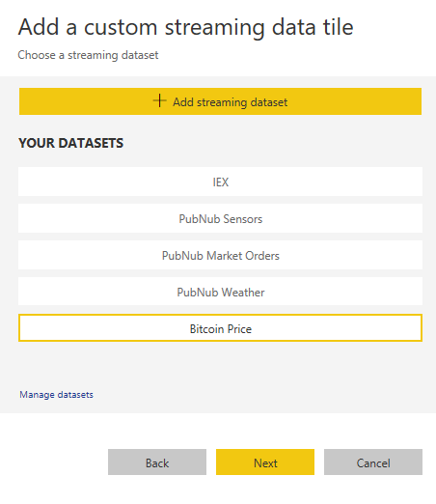
Task: Choose the PubNub Sensors dataset
Action: 220,218
